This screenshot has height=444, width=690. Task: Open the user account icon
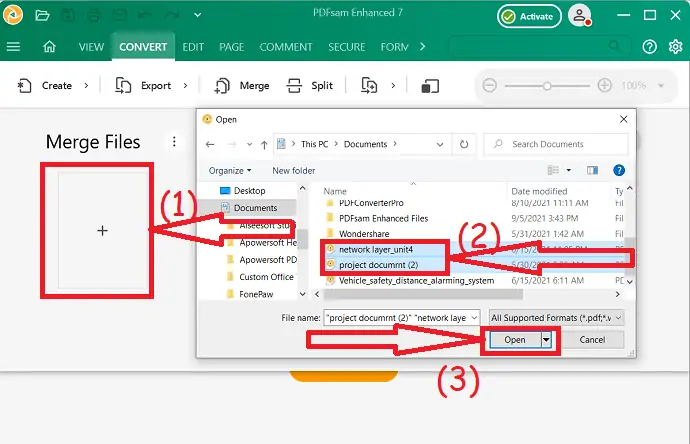580,16
